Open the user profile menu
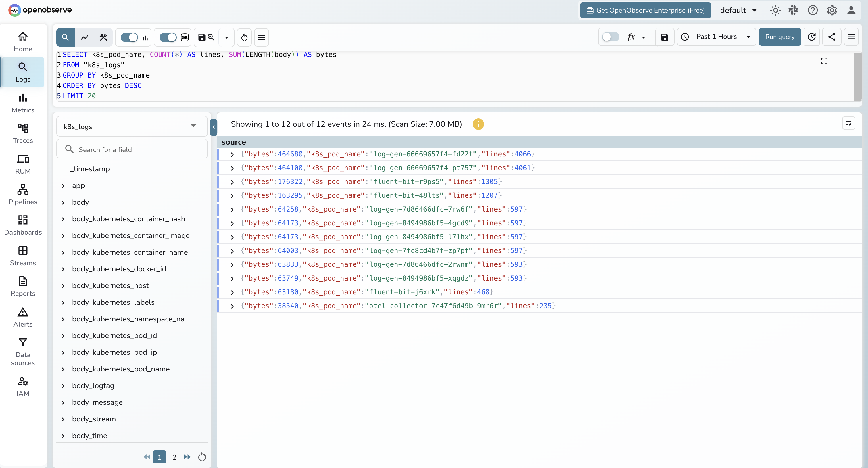 point(852,10)
